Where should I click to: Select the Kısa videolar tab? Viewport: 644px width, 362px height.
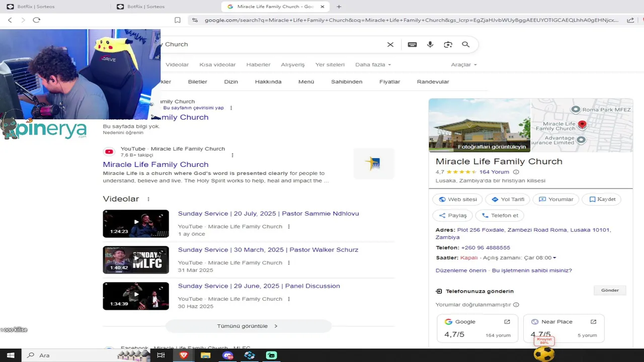tap(217, 65)
